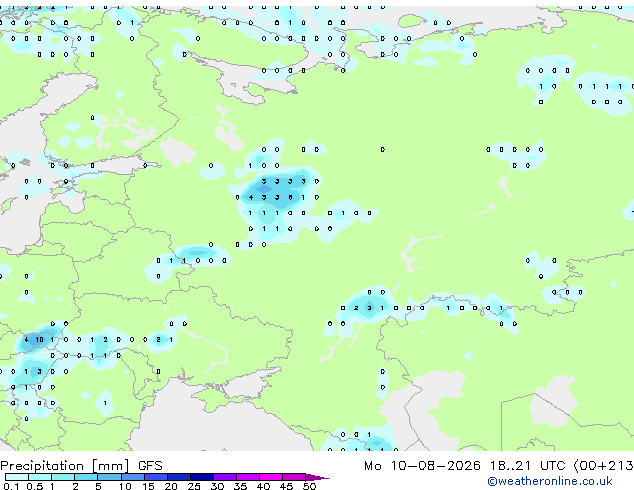
Task: Click the 0.5–1 mm legend swatch
Action: [x=40, y=477]
